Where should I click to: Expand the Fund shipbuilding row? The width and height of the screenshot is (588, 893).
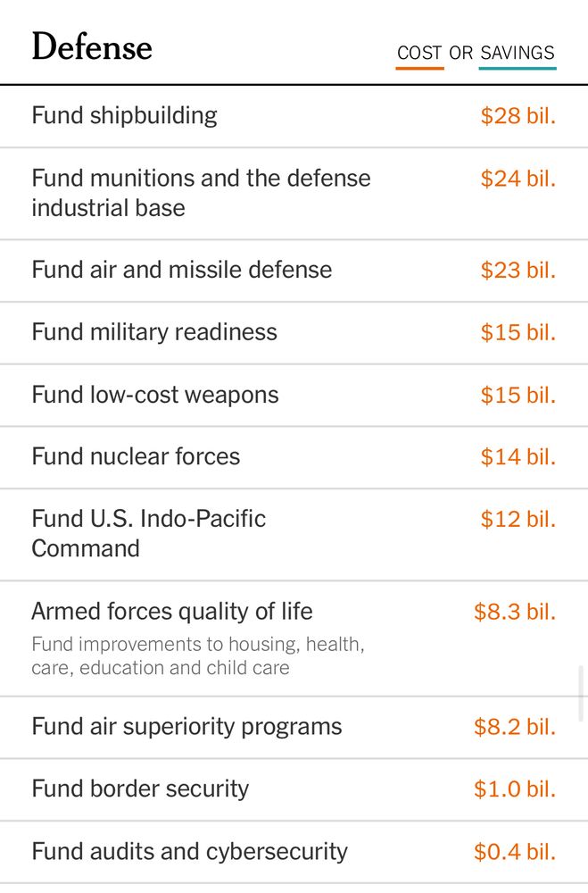(124, 115)
